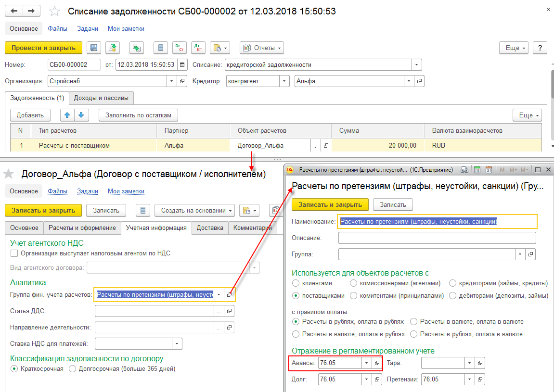Click the help question mark button
Screen dimensions: 554x392
tap(540, 48)
